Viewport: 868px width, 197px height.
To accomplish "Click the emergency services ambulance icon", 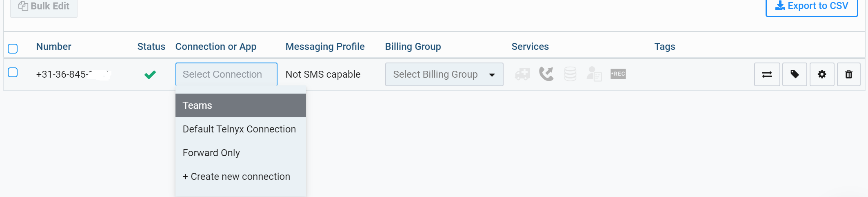I will coord(522,74).
